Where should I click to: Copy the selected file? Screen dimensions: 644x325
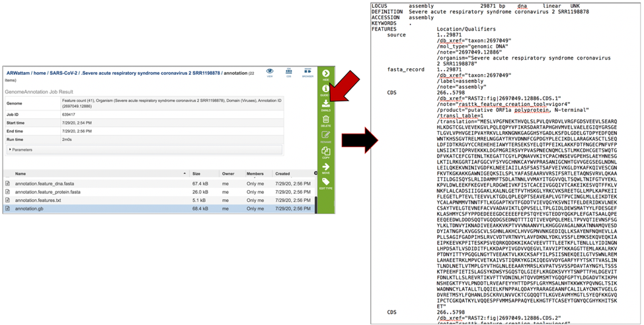click(x=326, y=153)
